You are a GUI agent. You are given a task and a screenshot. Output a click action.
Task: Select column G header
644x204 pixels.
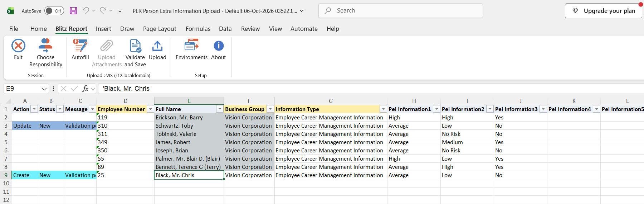(331, 101)
